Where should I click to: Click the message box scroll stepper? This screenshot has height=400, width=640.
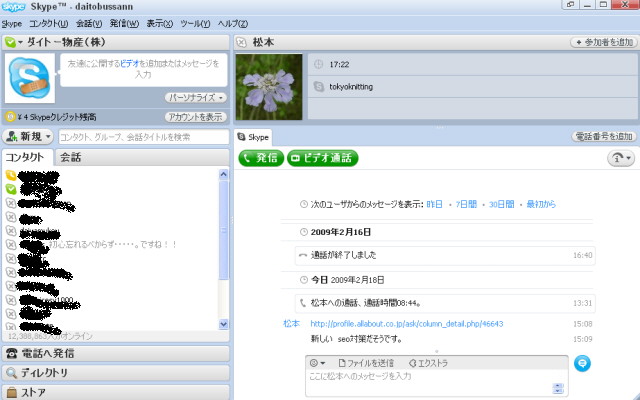point(558,388)
